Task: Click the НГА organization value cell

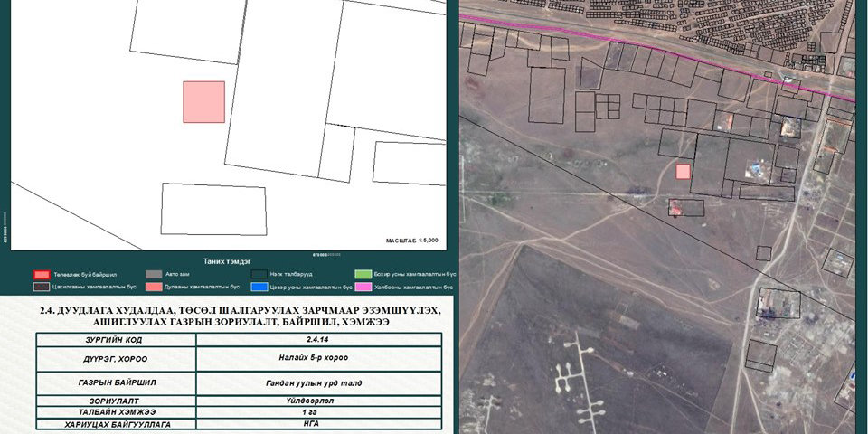Action: pos(317,424)
